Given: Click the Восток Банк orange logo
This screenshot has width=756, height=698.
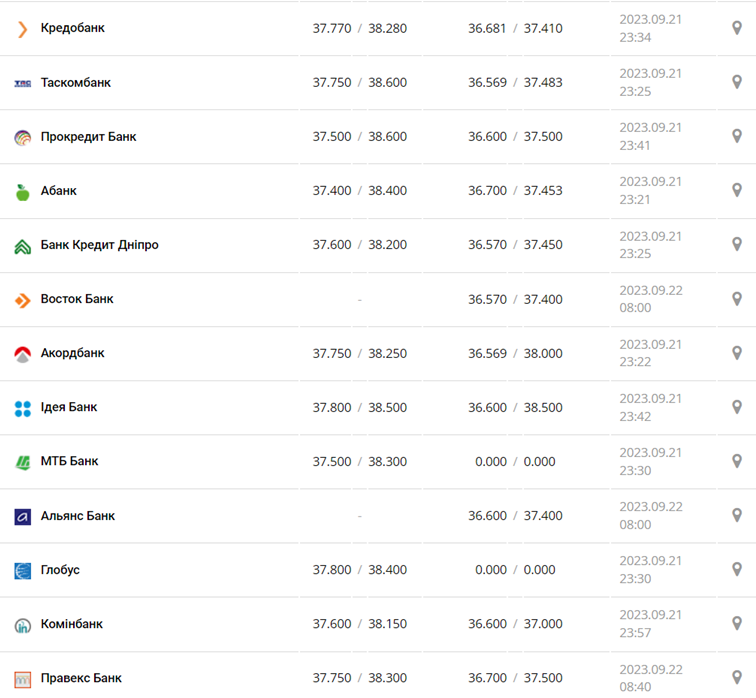Looking at the screenshot, I should (x=22, y=299).
